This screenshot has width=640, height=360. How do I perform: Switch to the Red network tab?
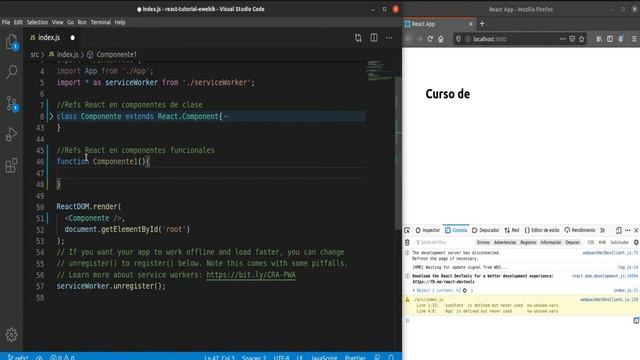click(511, 230)
